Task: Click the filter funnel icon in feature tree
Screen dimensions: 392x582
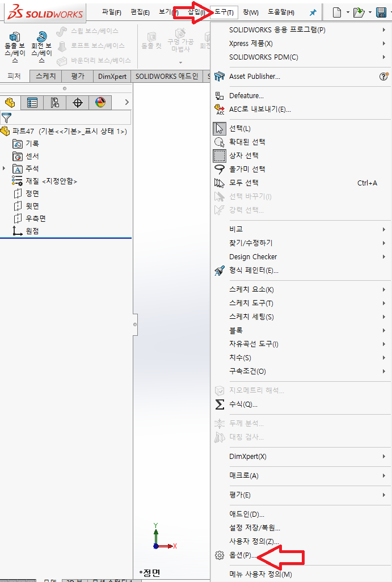Action: pyautogui.click(x=6, y=117)
